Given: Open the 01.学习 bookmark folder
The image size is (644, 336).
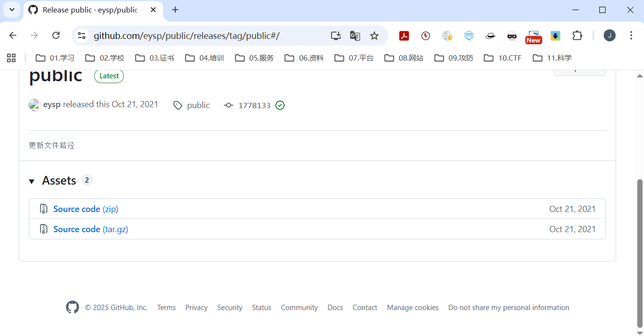Looking at the screenshot, I should (55, 58).
